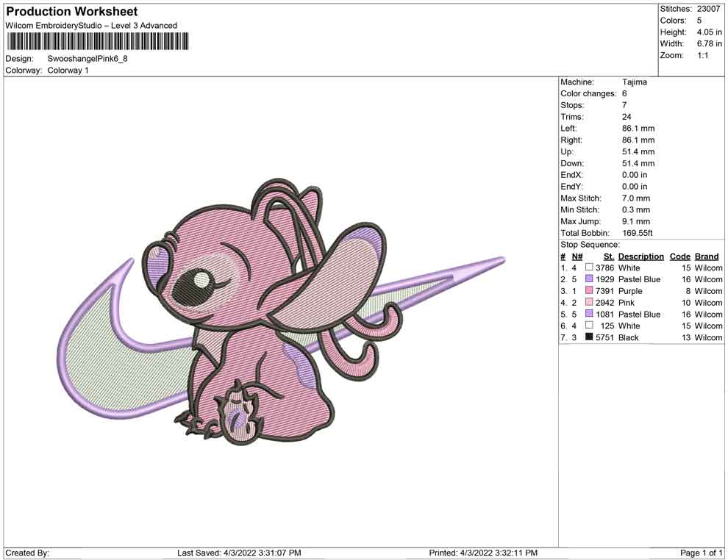This screenshot has height=560, width=728.
Task: Click the stitches count '23007'
Action: tap(708, 9)
